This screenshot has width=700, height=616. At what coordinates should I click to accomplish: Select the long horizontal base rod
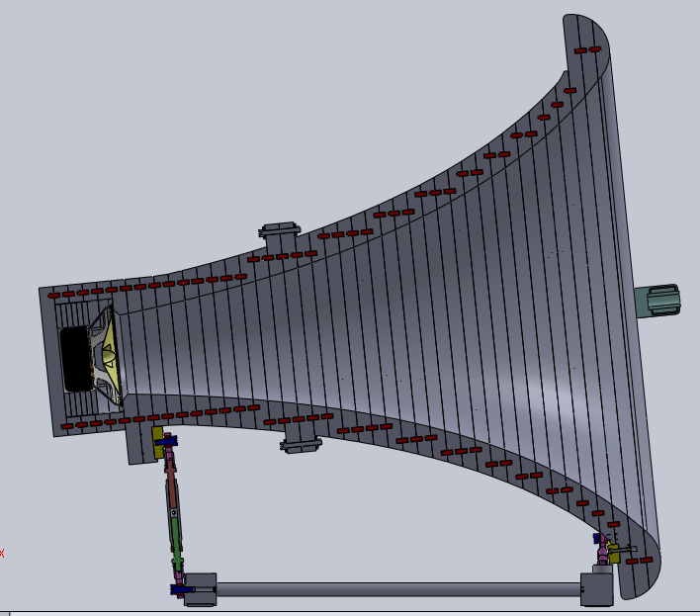398,589
